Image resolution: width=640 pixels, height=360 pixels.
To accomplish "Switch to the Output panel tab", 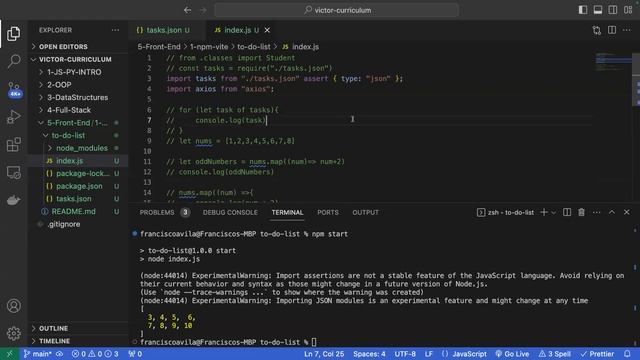I will [365, 212].
